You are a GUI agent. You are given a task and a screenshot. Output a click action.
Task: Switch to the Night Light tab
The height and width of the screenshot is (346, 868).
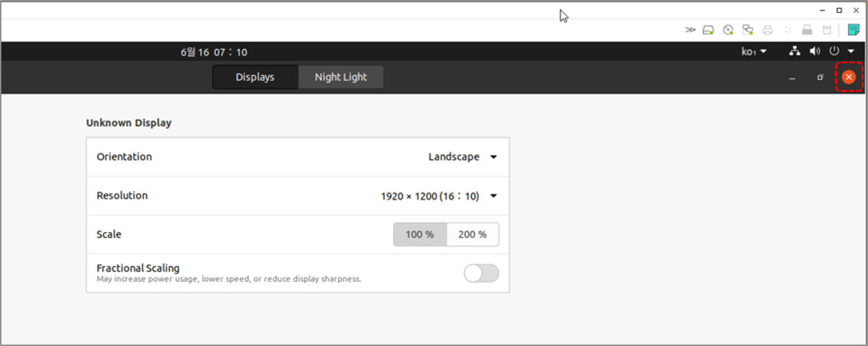tap(340, 77)
